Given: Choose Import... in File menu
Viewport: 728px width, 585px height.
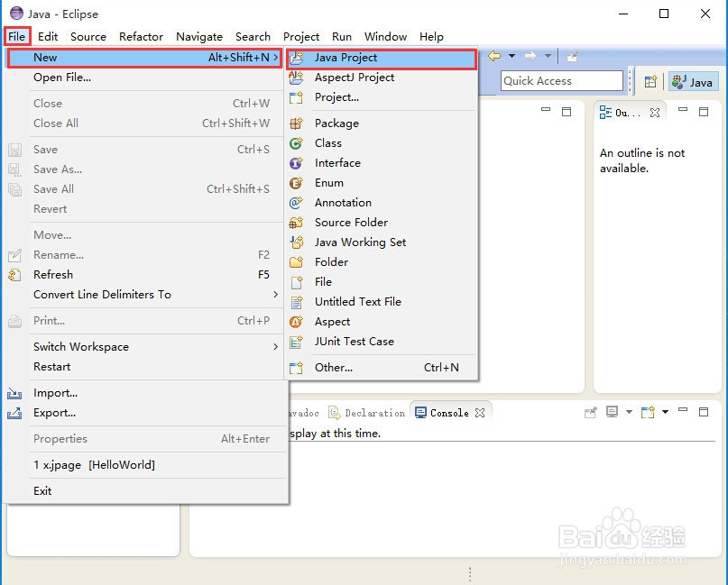Looking at the screenshot, I should tap(145, 393).
